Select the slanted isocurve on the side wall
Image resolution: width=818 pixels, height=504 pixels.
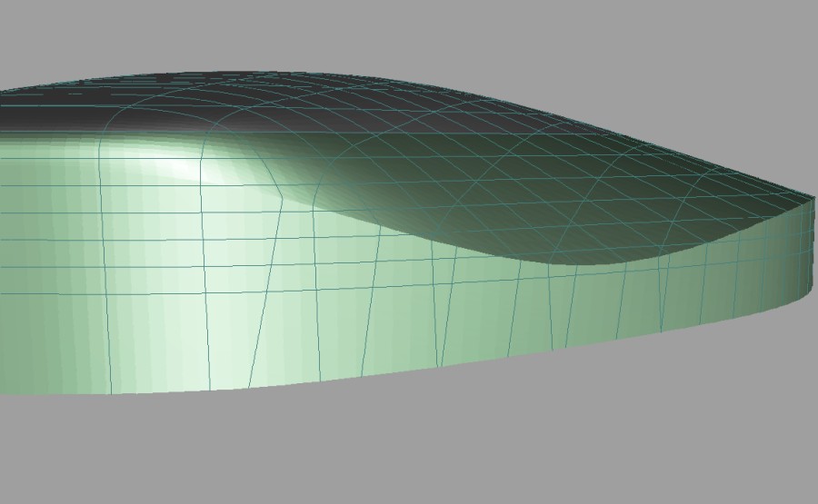264,291
